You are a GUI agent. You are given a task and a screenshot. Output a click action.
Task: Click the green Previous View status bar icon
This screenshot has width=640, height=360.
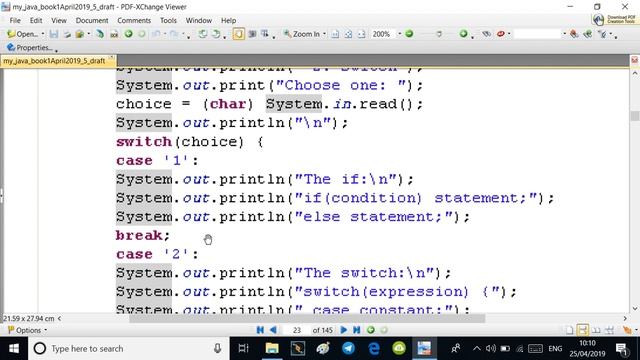pos(371,330)
